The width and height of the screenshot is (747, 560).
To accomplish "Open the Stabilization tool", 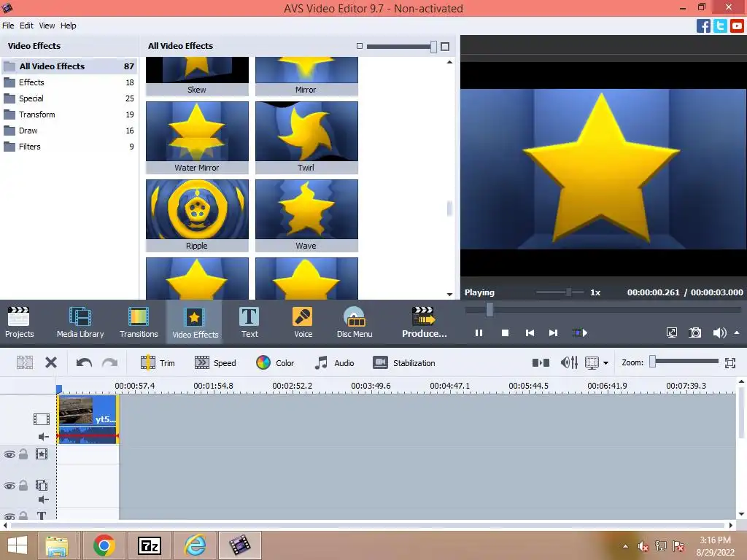I will 404,363.
